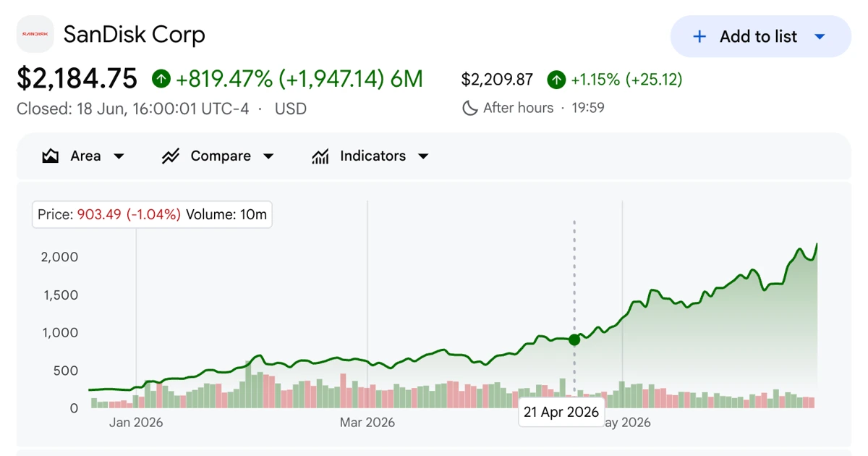Click the USD currency label
Viewport: 868px width, 456px height.
(x=291, y=109)
